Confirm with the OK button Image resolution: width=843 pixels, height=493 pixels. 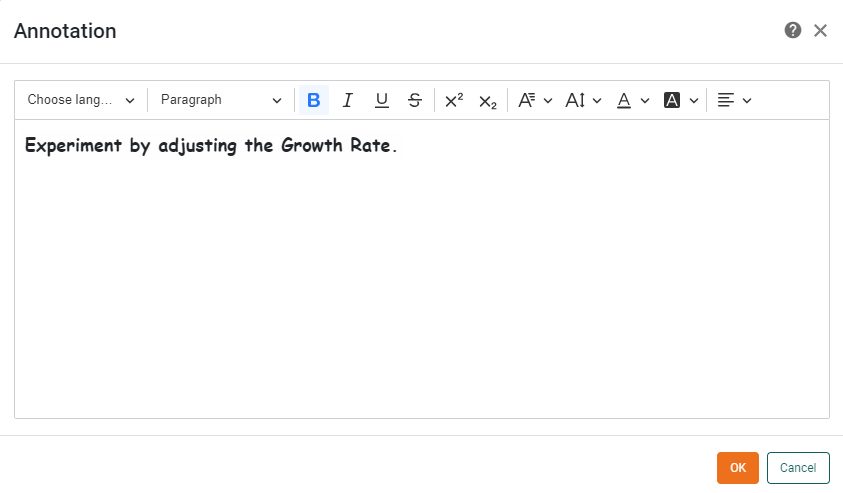(x=738, y=468)
